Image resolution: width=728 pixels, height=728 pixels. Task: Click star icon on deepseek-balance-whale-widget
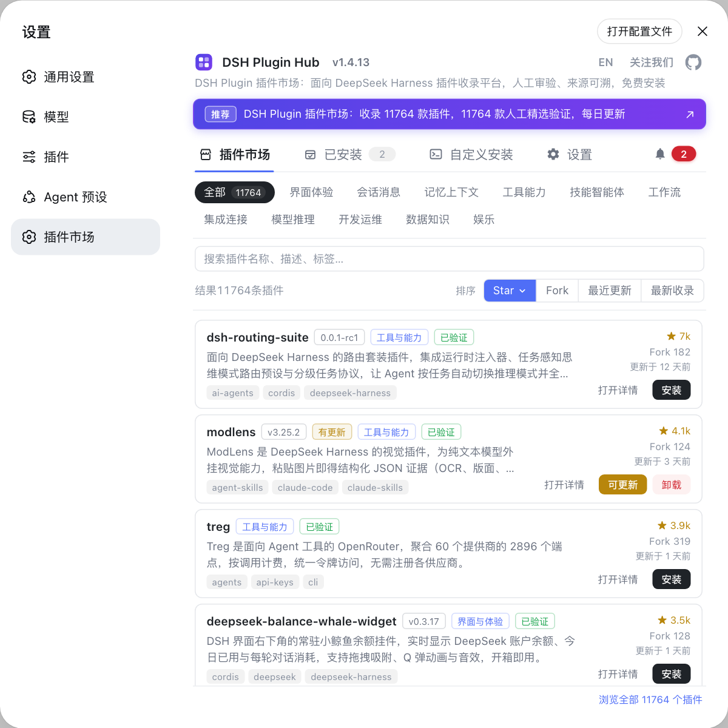(x=662, y=620)
